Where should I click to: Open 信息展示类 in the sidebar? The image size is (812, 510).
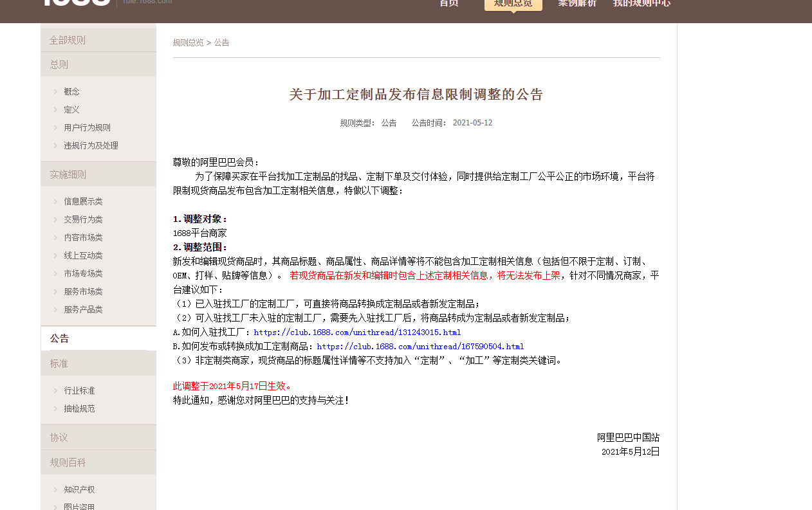point(83,201)
